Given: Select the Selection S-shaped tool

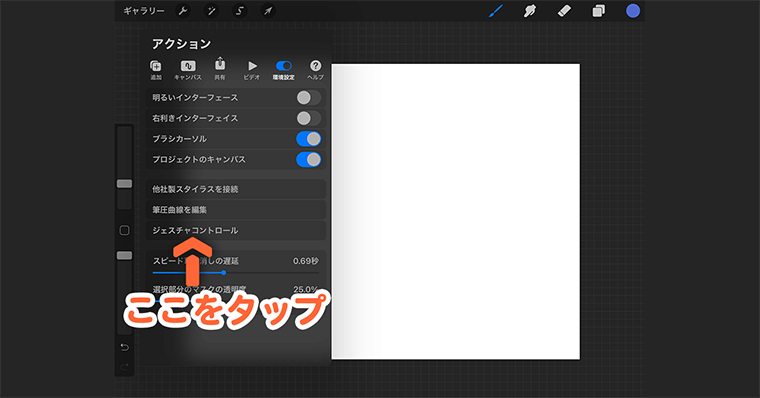Looking at the screenshot, I should point(239,11).
